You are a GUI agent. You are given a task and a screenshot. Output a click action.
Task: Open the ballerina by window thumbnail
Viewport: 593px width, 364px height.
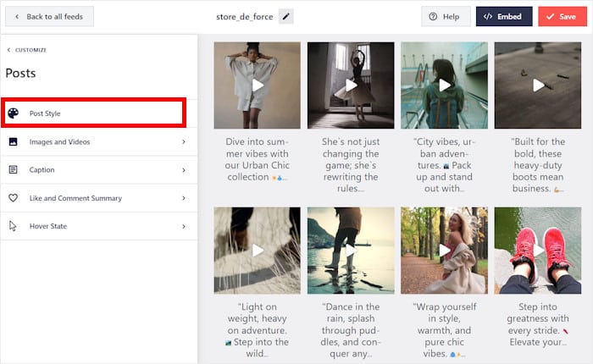tap(351, 85)
